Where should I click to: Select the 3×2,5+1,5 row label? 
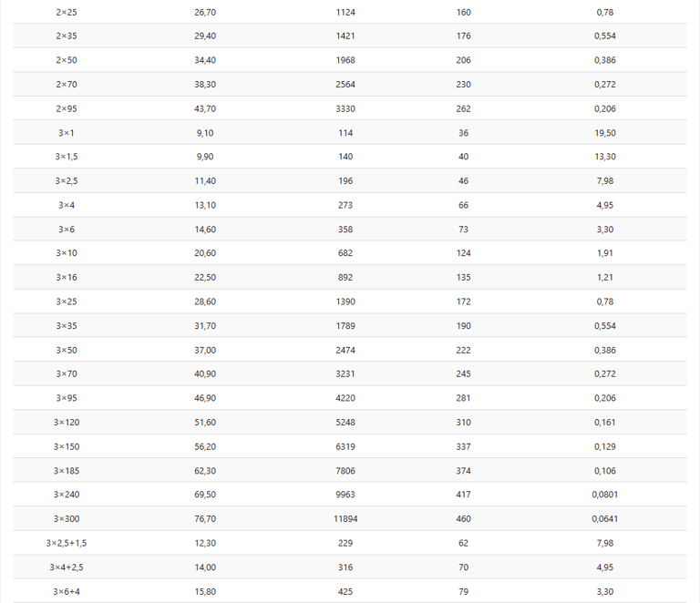(x=67, y=543)
